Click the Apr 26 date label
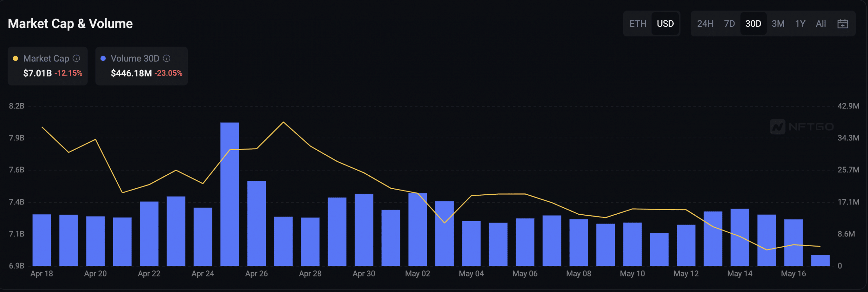868x292 pixels. pyautogui.click(x=256, y=273)
